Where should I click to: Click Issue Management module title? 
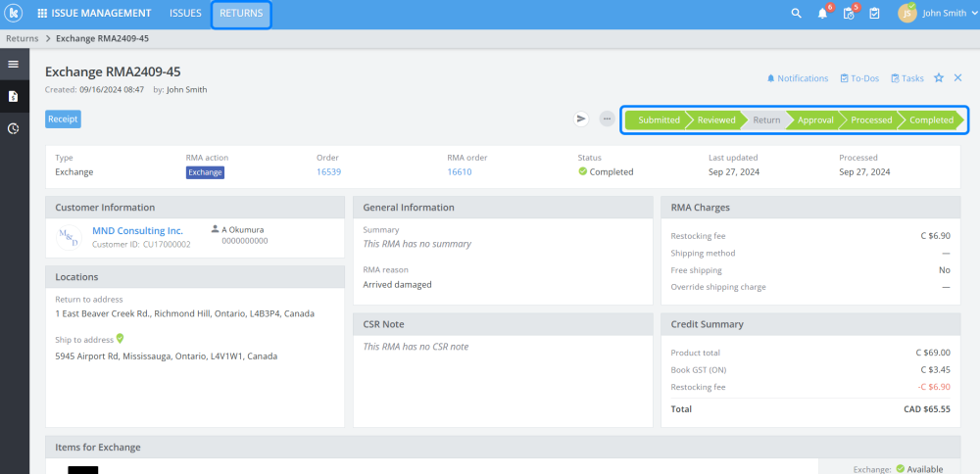click(101, 13)
